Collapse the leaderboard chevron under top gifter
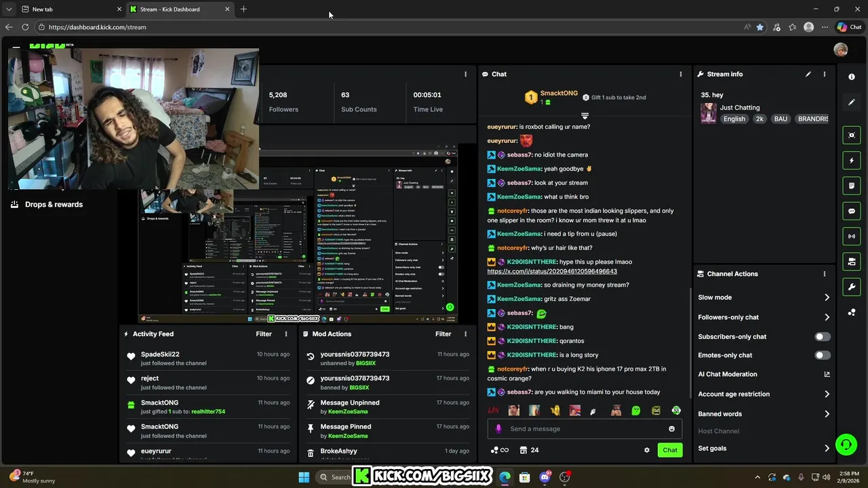The height and width of the screenshot is (488, 868). point(585,116)
